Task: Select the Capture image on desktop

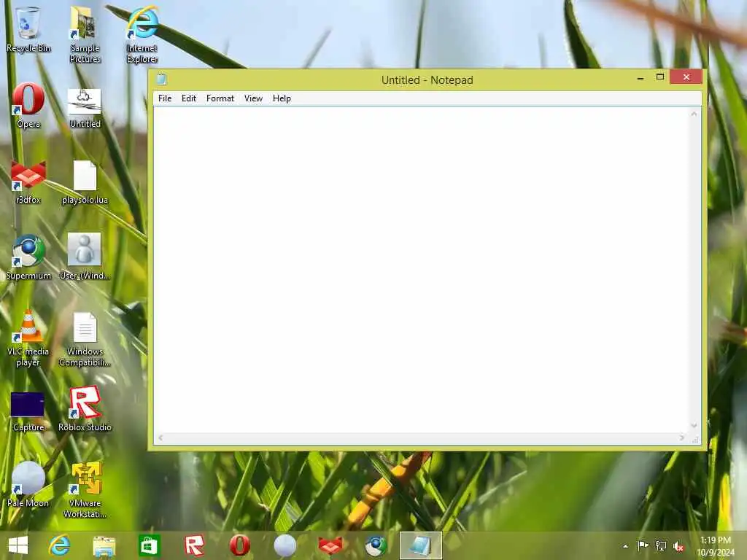Action: point(28,412)
